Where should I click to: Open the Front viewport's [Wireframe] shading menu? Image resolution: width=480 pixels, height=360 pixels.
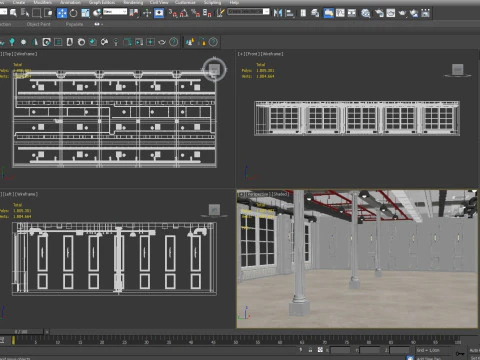click(272, 54)
